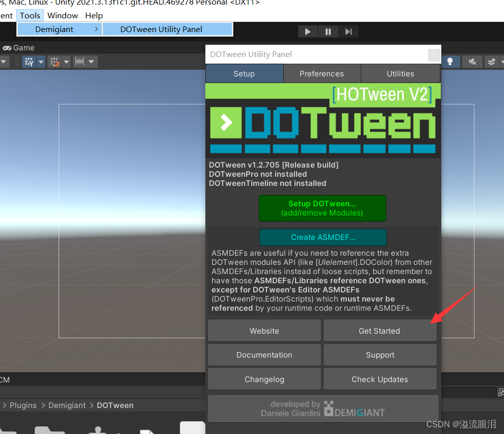Click the Check Updates button
Screen dimensions: 504x434
[x=380, y=379]
